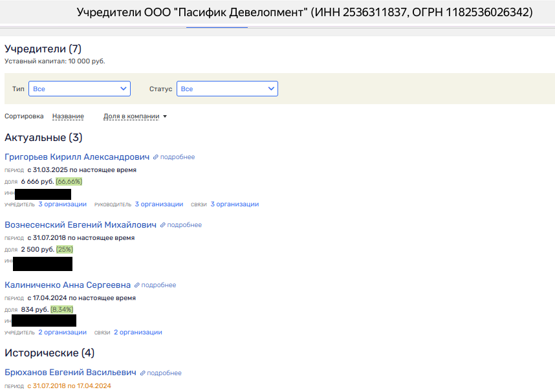Sort founders by Название

click(68, 116)
